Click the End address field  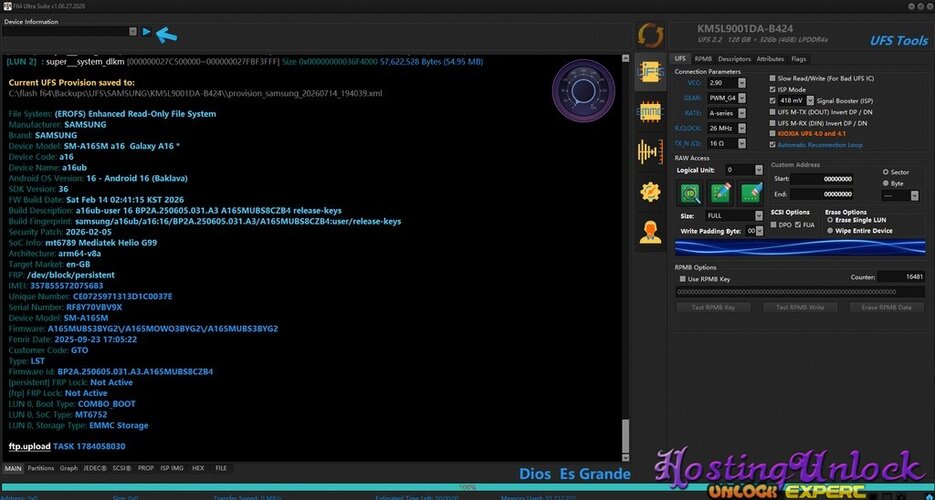(x=822, y=194)
